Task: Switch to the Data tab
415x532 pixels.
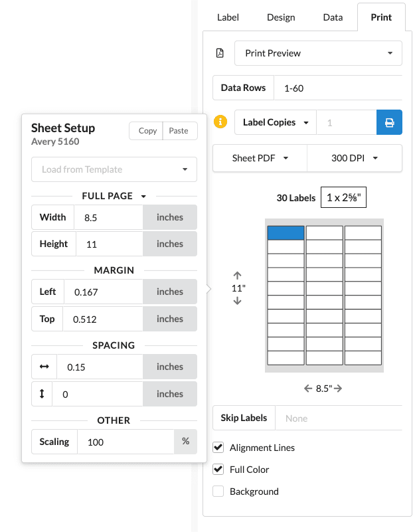Action: click(x=333, y=17)
